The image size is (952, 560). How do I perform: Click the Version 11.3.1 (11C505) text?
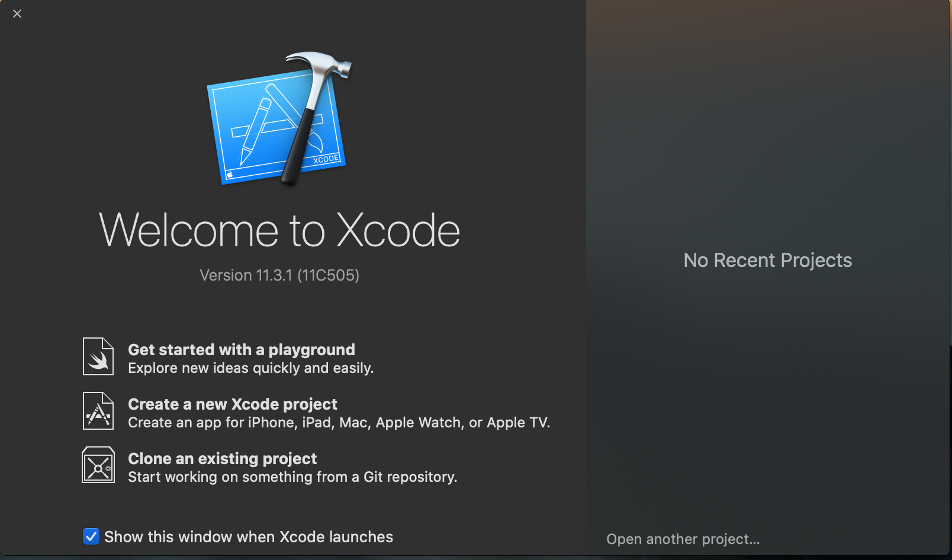point(279,275)
